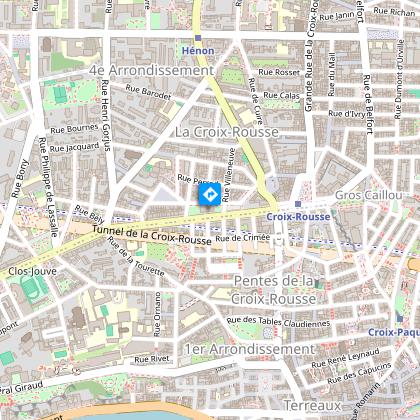This screenshot has width=420, height=420.
Task: Click the Rue Barodet street label
Action: pyautogui.click(x=148, y=92)
